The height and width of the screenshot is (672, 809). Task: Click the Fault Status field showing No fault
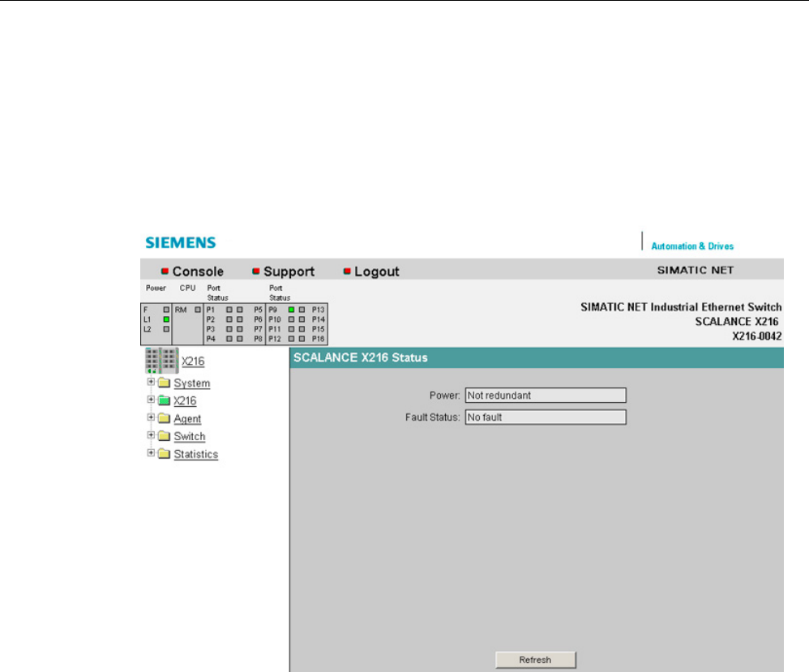coord(546,417)
